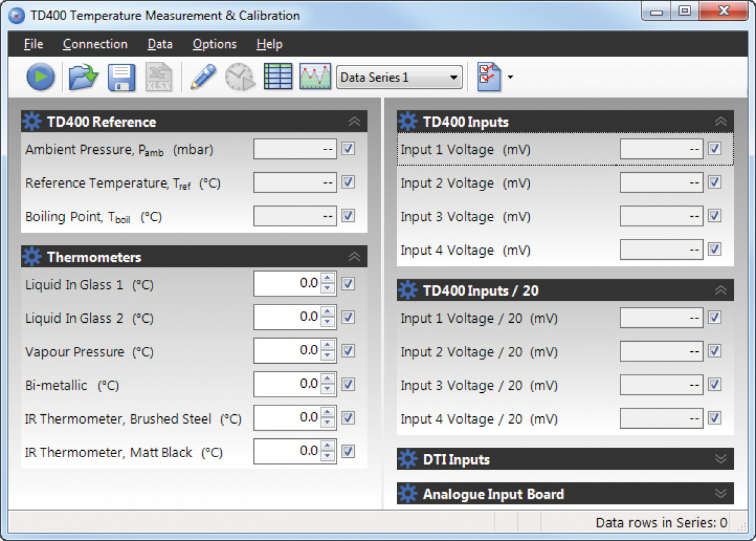
Task: Expand the Analogue Input Board panel
Action: point(721,494)
